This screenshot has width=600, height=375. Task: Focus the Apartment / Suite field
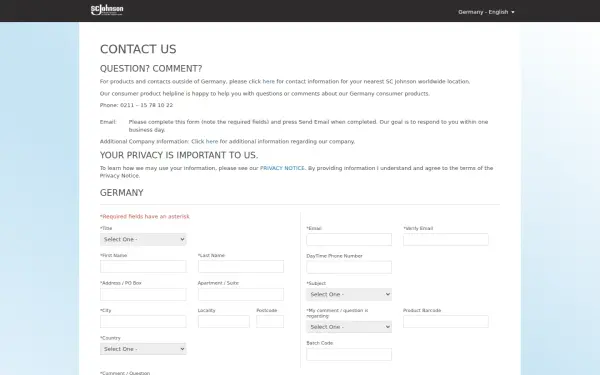tap(241, 294)
